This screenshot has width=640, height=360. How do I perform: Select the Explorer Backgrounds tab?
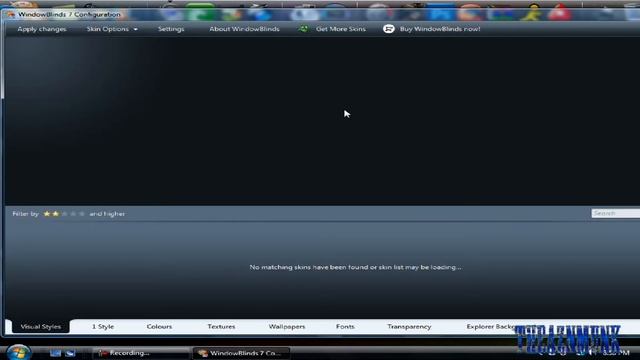491,327
